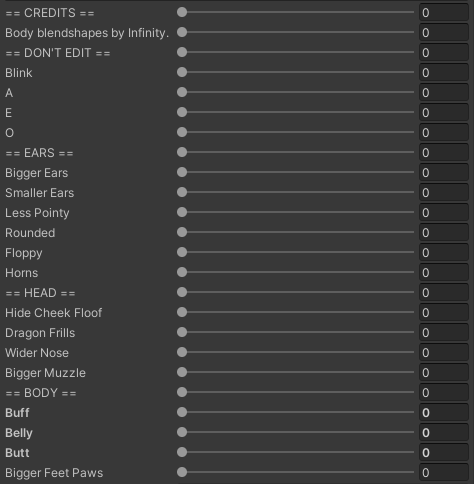Select the Smaller Ears value field
The height and width of the screenshot is (484, 474).
(444, 193)
